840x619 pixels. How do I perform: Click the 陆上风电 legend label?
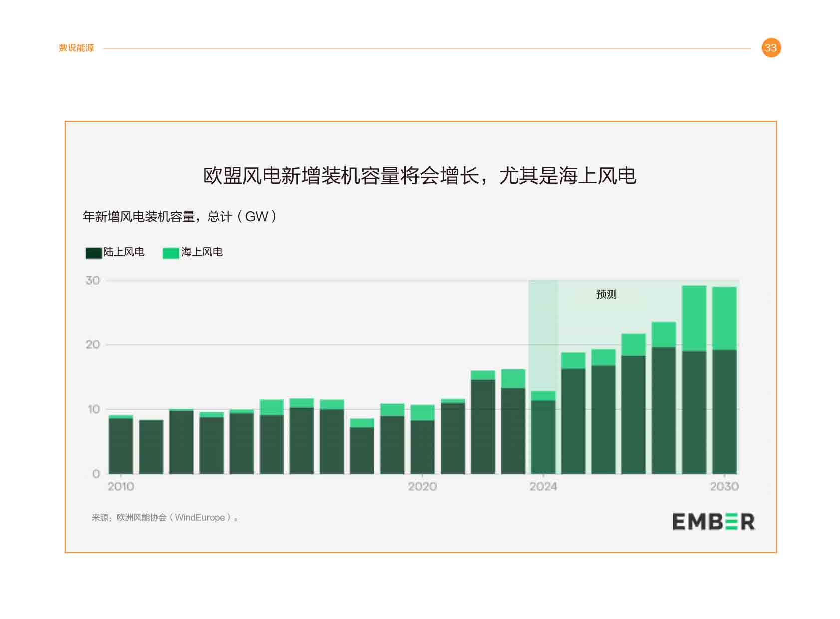[124, 252]
